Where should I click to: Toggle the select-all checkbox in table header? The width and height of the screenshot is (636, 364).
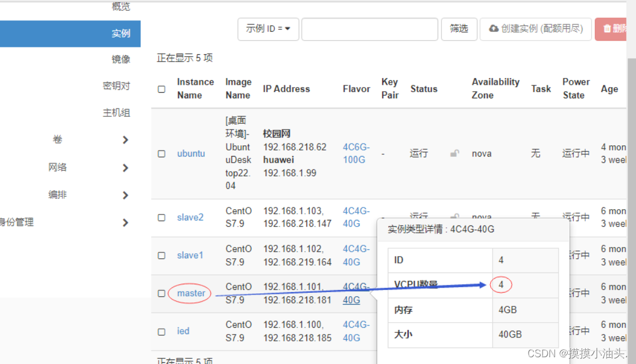tap(161, 89)
